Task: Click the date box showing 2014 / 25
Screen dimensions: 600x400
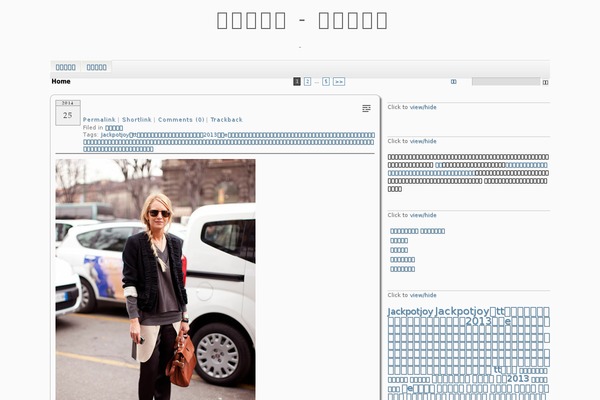Action: pos(68,113)
